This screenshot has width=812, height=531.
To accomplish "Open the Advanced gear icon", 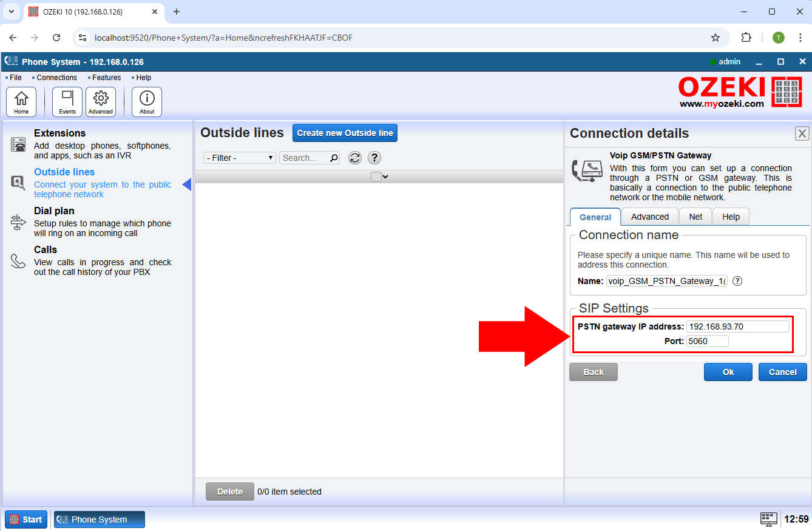I will point(101,101).
